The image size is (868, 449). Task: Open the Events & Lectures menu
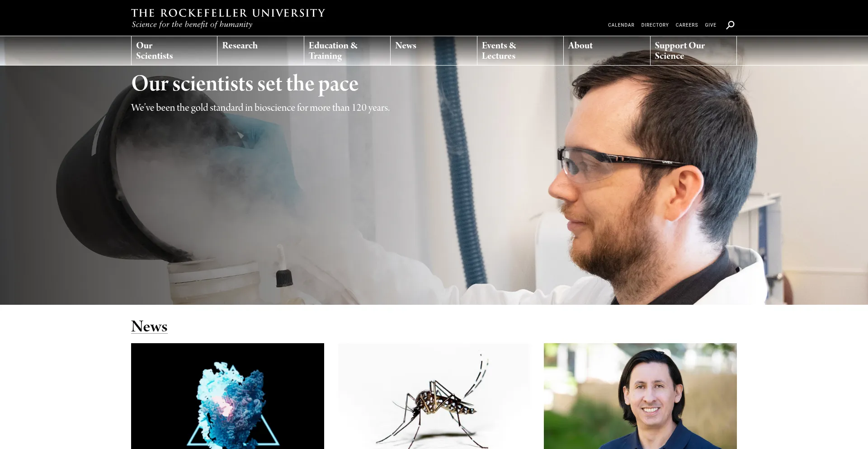pyautogui.click(x=520, y=51)
